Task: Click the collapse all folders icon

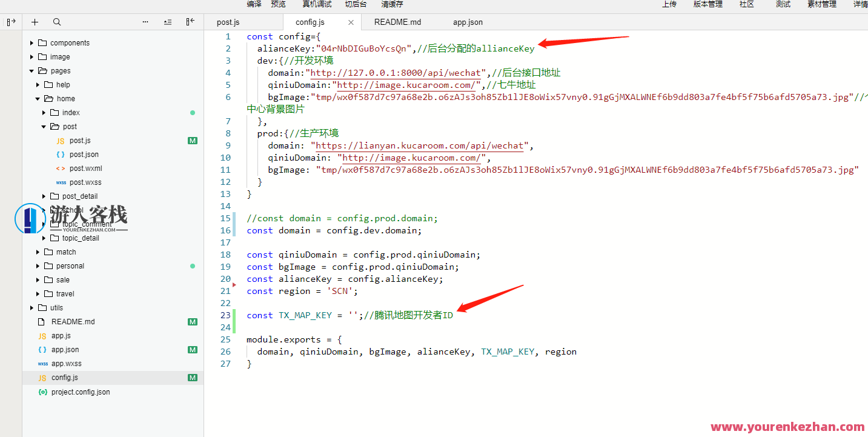Action: pos(168,22)
